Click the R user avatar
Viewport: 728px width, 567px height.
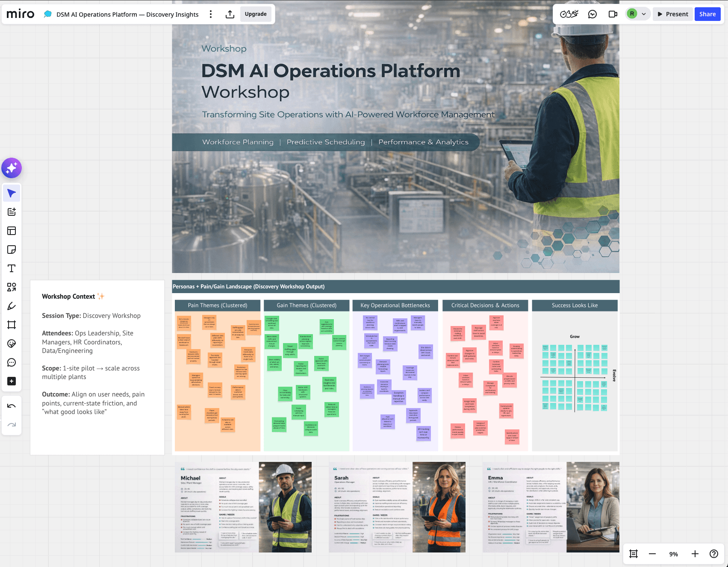point(632,14)
